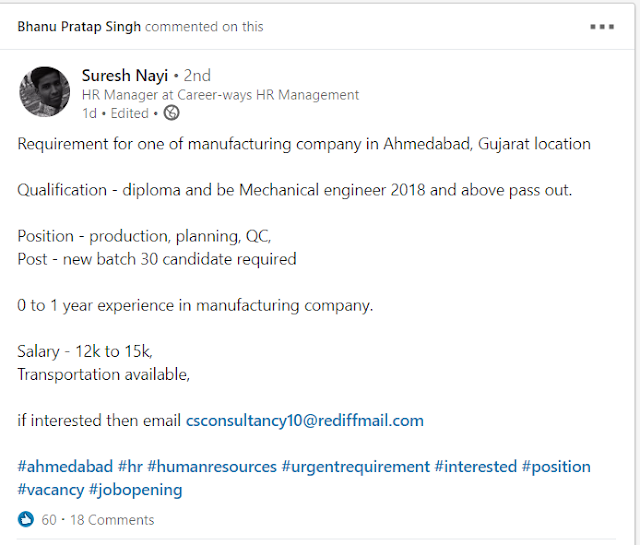Click the csconsultancy10@rediffmail.com email link
The height and width of the screenshot is (545, 640).
coord(305,420)
